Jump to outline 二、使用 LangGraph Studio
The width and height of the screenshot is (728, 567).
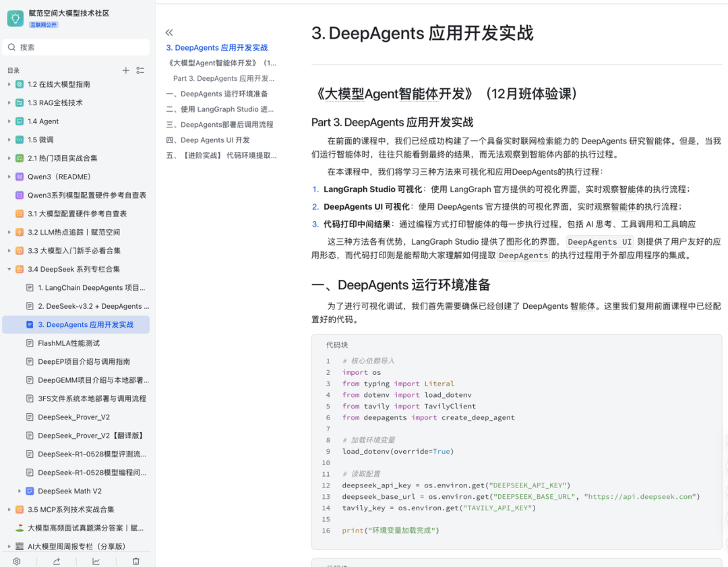click(220, 109)
